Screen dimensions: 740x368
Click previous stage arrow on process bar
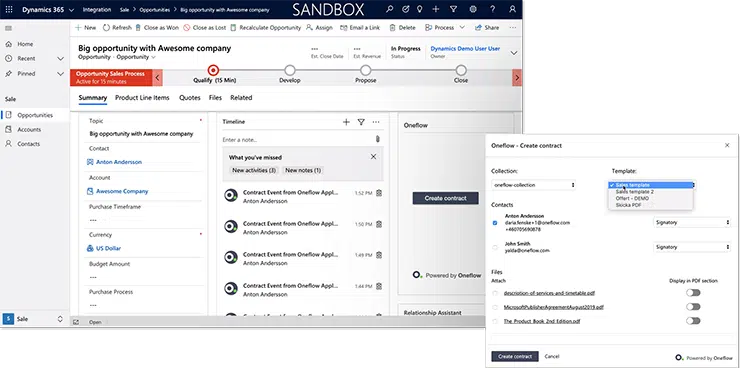point(158,77)
